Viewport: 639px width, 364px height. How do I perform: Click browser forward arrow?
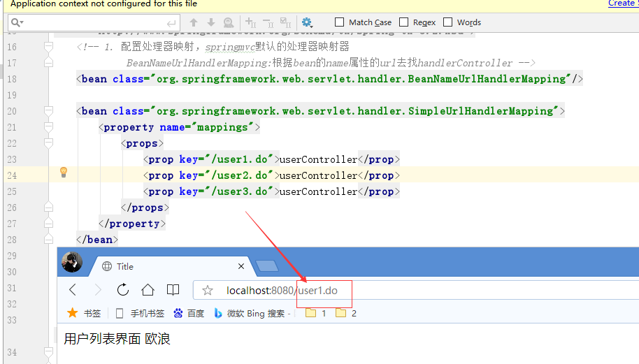[x=98, y=290]
